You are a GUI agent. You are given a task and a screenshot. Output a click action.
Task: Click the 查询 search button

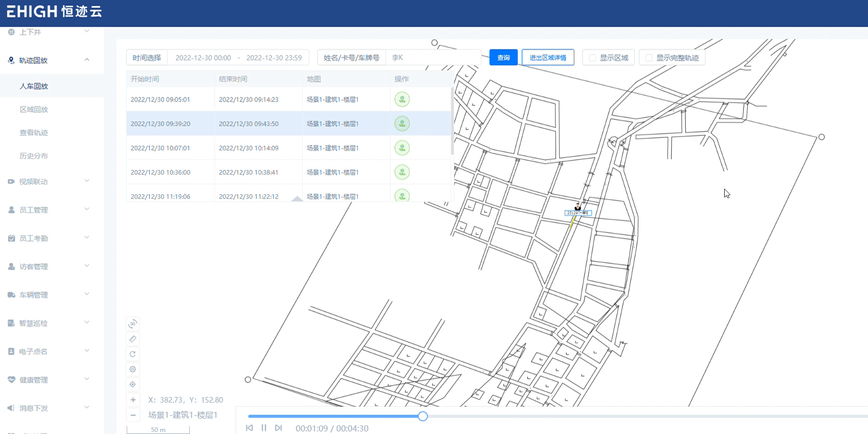(503, 58)
